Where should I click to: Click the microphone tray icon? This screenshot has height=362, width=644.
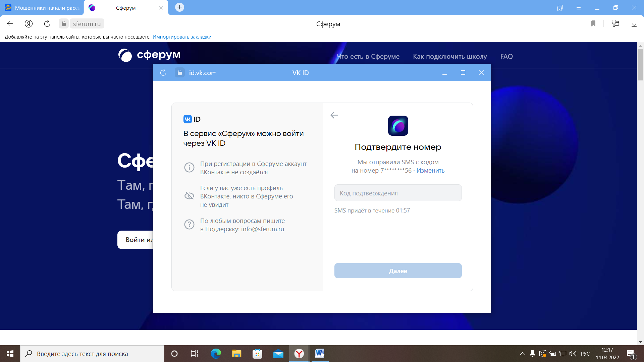pyautogui.click(x=532, y=354)
